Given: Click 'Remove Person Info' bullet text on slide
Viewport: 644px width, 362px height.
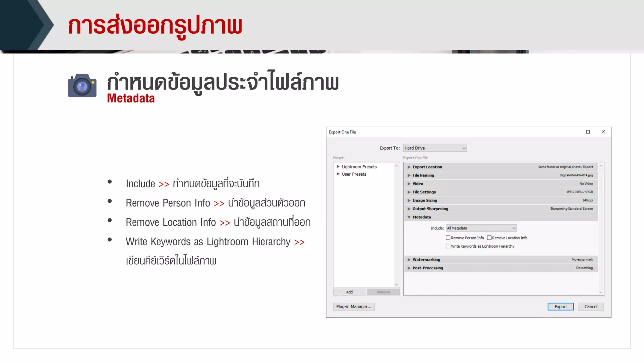Looking at the screenshot, I should (168, 203).
